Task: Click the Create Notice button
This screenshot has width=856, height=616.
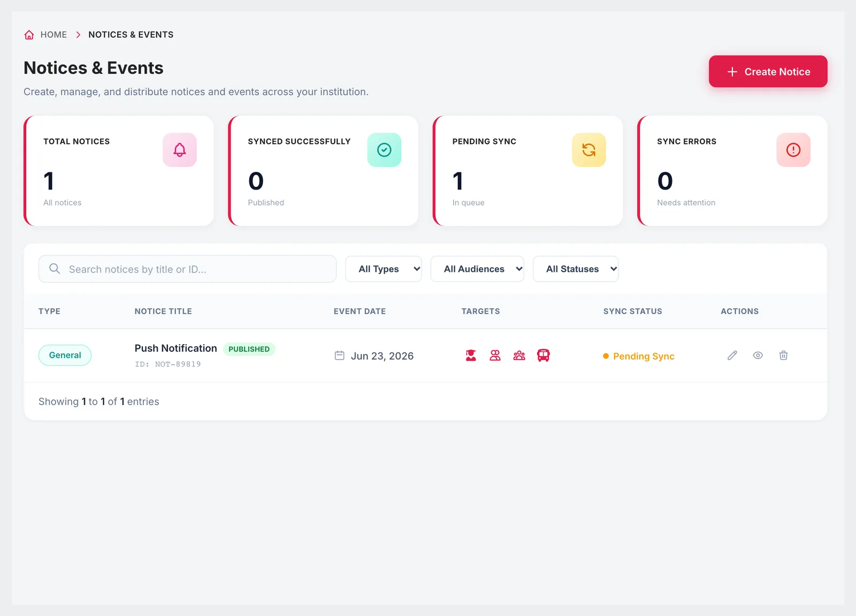Action: (768, 71)
